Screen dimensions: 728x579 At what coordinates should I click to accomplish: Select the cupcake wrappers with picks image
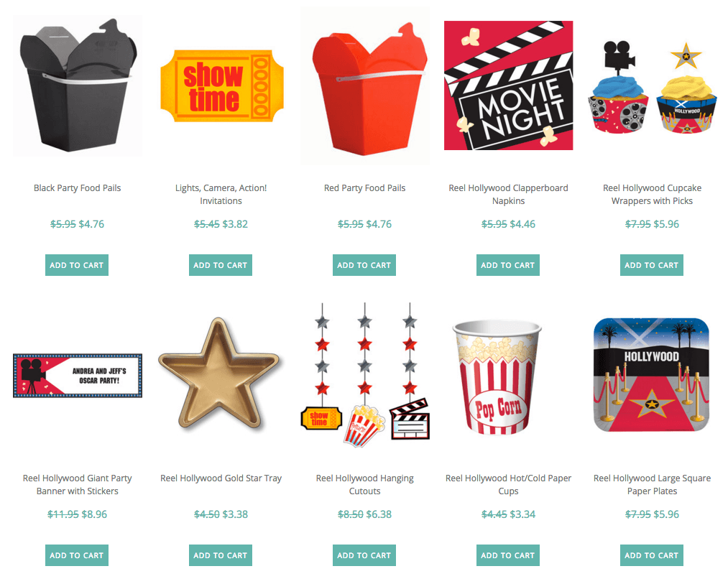653,87
